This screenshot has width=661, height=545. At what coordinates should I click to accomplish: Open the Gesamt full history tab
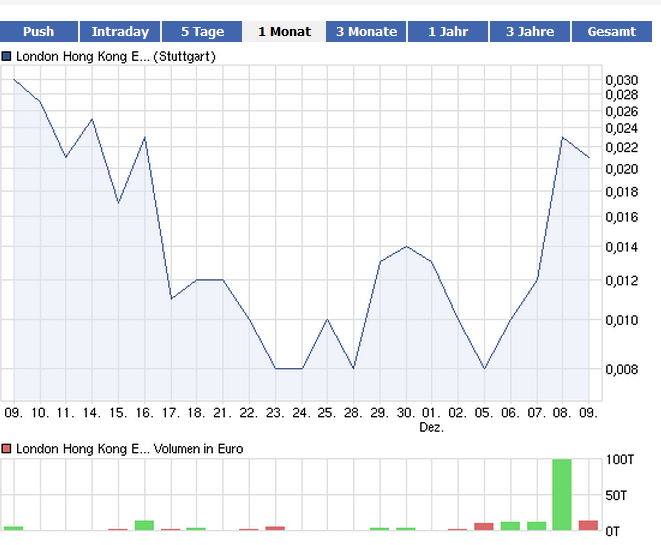coord(612,31)
